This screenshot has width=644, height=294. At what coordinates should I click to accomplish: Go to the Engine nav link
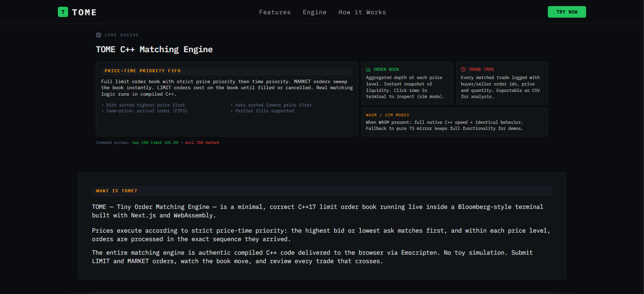pyautogui.click(x=315, y=12)
